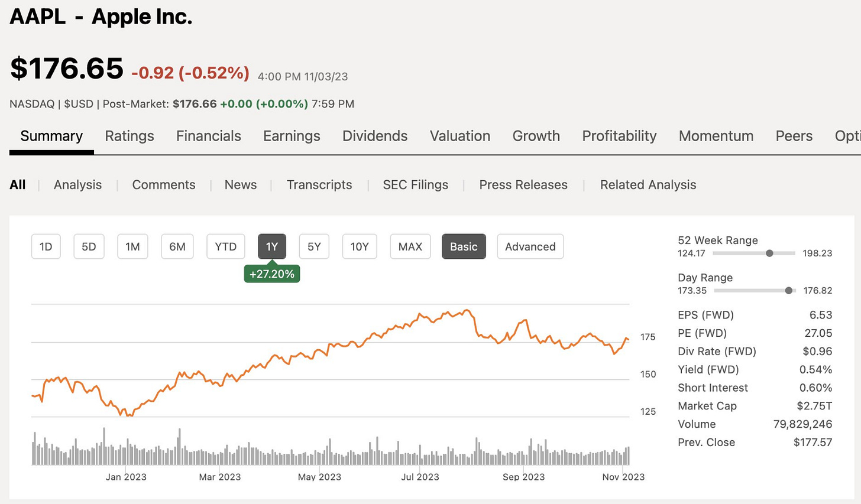Switch chart to Basic mode
Screen dimensions: 861x504
point(464,246)
